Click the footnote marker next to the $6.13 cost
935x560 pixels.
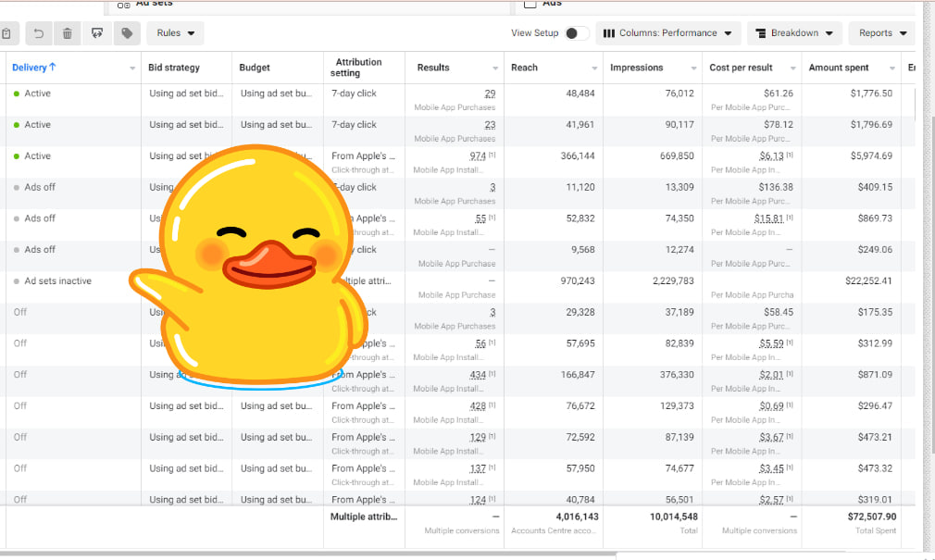pyautogui.click(x=790, y=155)
